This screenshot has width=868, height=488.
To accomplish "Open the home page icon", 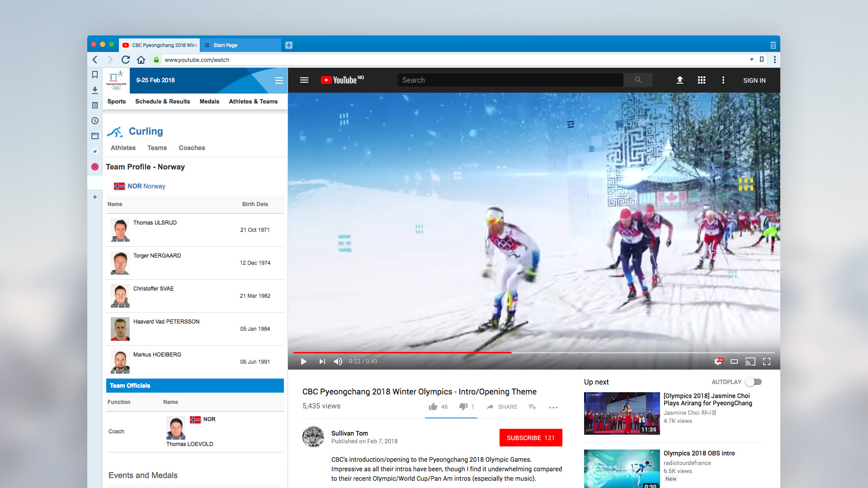I will click(141, 60).
